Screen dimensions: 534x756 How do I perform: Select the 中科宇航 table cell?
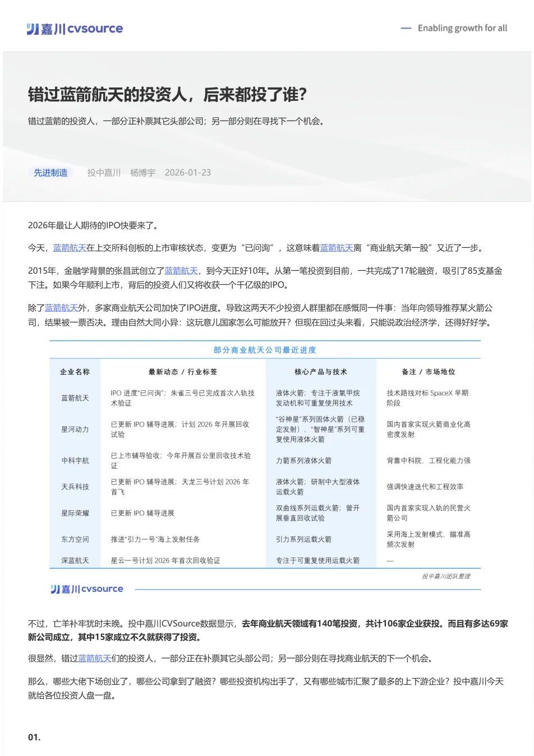[x=75, y=461]
